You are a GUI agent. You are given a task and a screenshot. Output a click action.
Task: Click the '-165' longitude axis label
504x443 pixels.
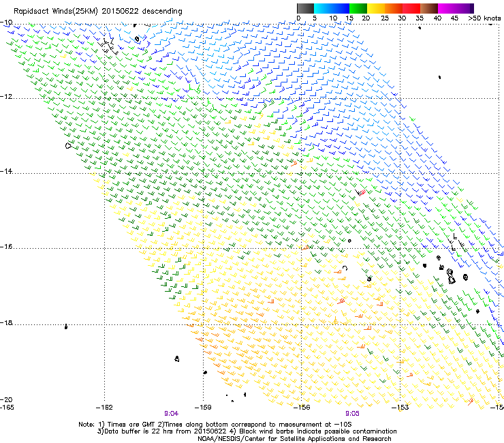pyautogui.click(x=7, y=408)
